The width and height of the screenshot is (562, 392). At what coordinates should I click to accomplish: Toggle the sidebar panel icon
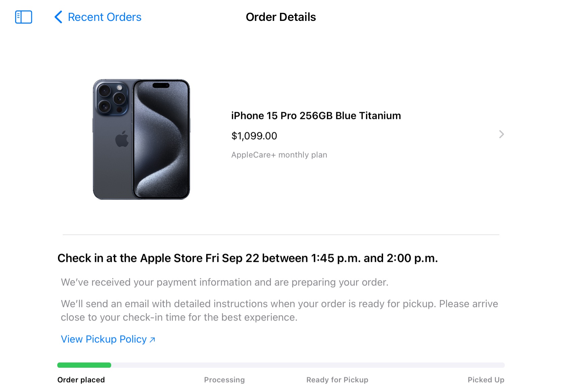point(24,17)
